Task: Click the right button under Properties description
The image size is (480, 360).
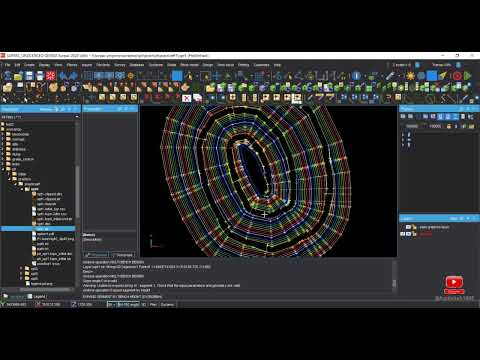Action: (123, 255)
